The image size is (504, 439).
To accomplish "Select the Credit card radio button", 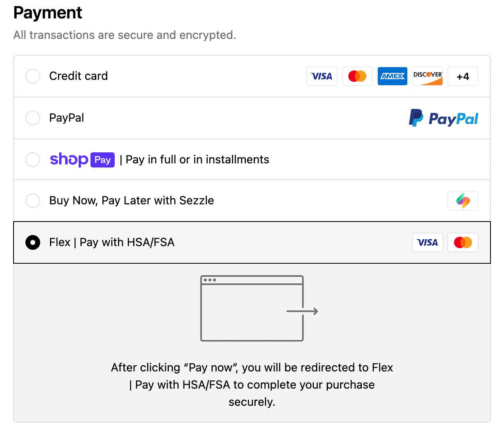I will (33, 76).
